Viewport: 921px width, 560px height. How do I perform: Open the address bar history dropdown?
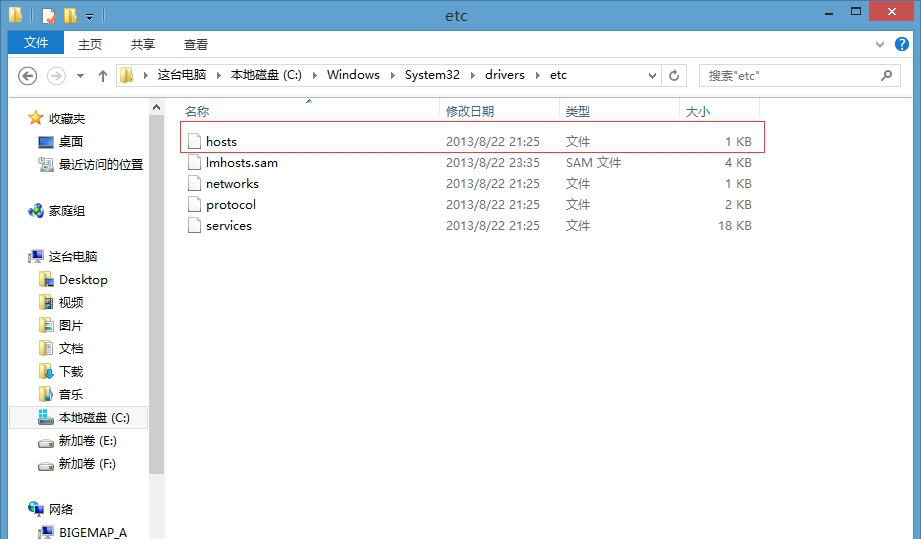652,75
